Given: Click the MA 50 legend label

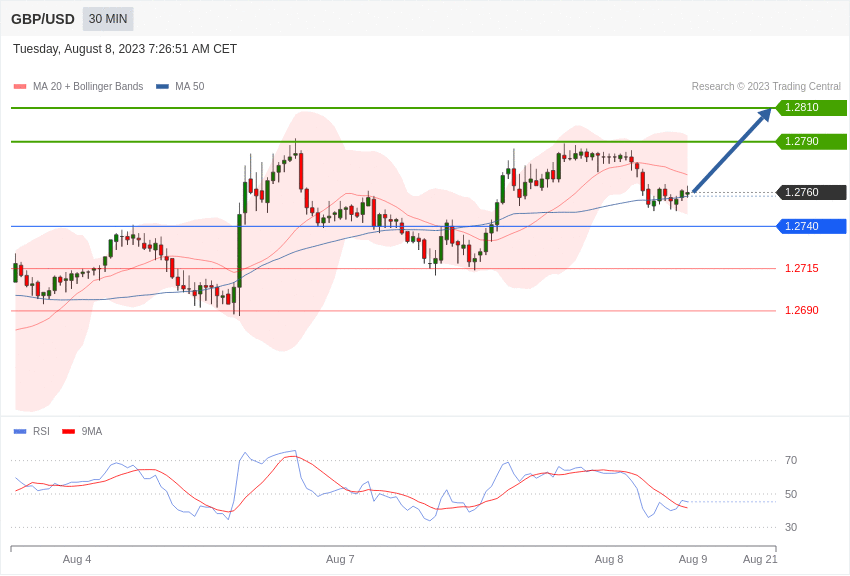Looking at the screenshot, I should tap(190, 87).
